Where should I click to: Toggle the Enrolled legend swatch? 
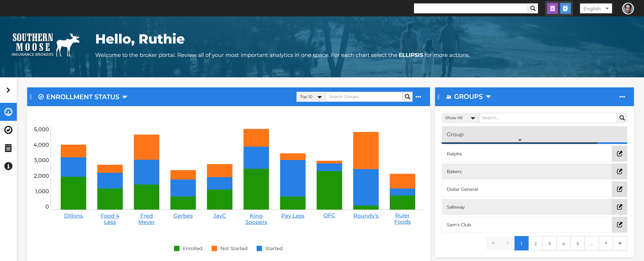click(177, 248)
